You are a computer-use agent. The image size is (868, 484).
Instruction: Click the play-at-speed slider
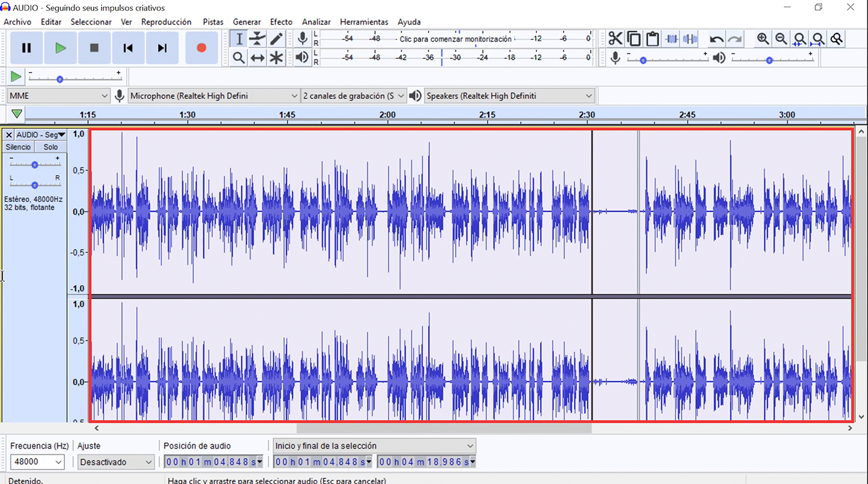pyautogui.click(x=74, y=79)
